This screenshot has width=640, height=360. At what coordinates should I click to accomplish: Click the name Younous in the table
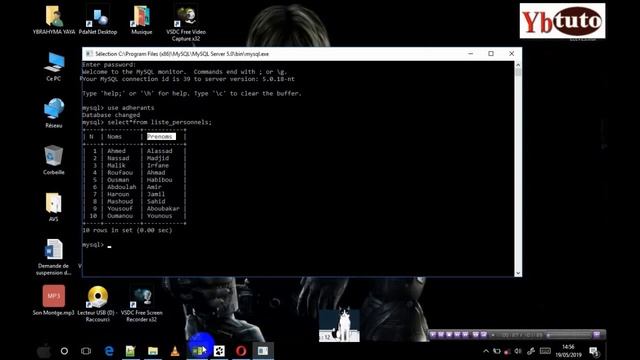160,216
